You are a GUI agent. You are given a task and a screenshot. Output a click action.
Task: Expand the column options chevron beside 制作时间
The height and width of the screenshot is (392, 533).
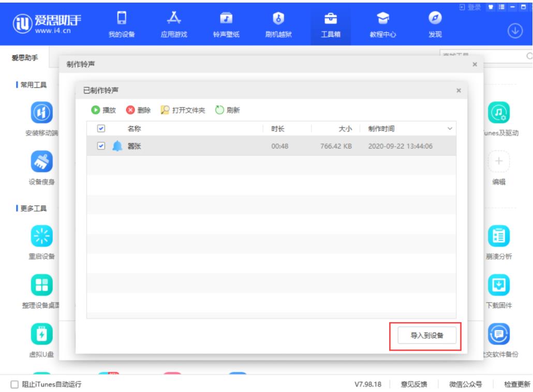[449, 129]
